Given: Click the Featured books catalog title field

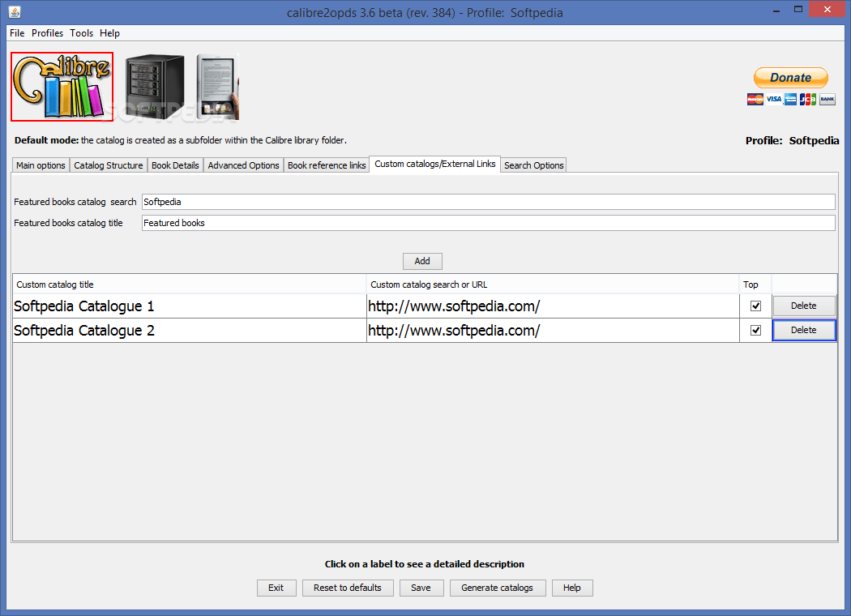Looking at the screenshot, I should pos(489,223).
